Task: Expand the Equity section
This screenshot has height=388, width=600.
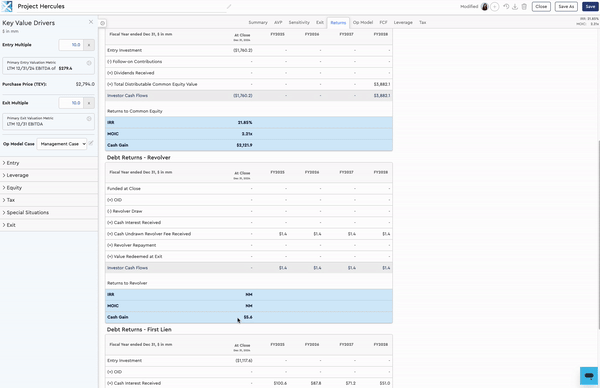Action: 49,188
